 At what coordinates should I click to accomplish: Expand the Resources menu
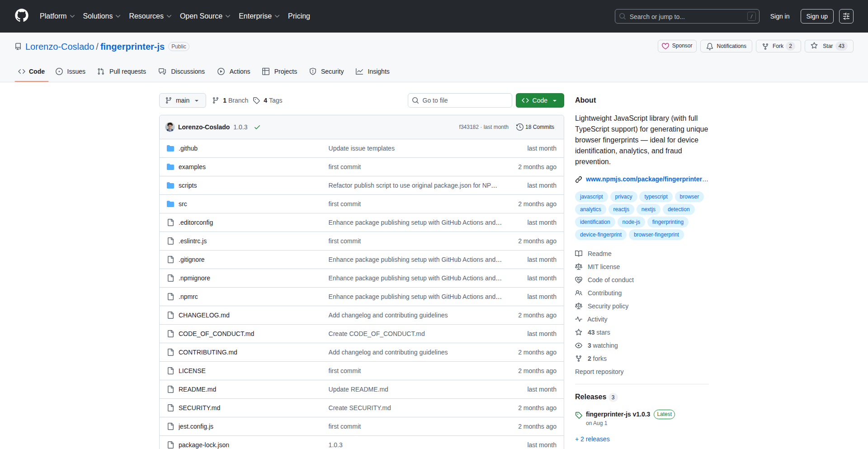tap(150, 16)
